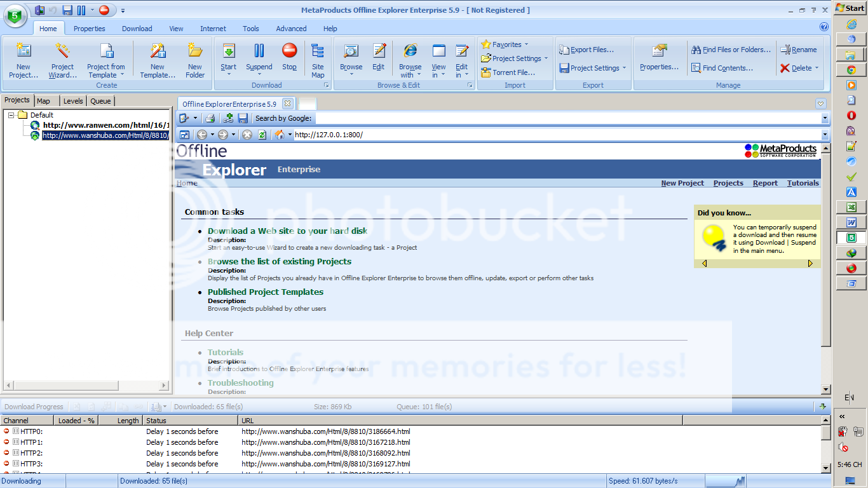Collapse the Default folder tree node

tap(11, 115)
